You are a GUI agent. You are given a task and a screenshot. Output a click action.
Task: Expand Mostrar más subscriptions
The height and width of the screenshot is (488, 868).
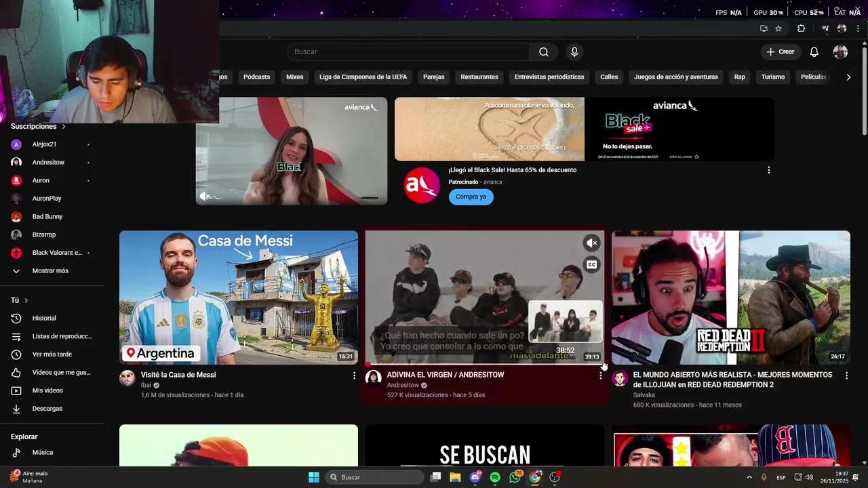52,270
